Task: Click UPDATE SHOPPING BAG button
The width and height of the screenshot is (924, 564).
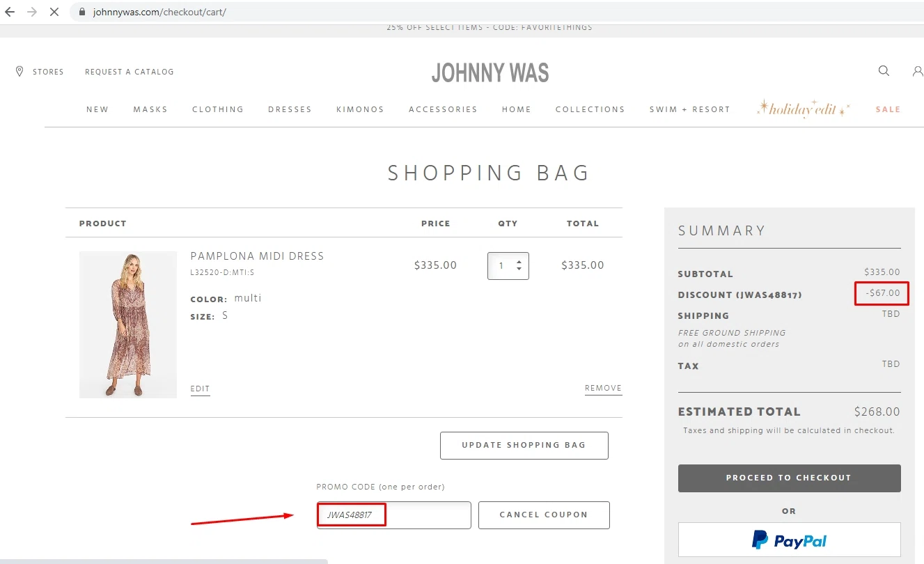Action: (524, 446)
